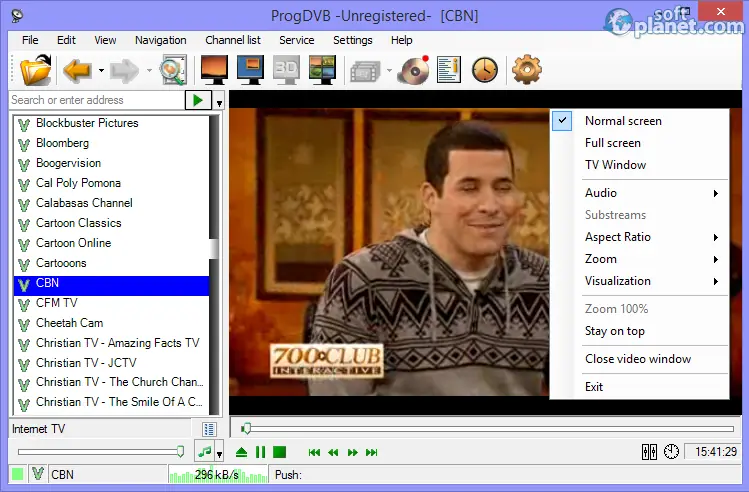
Task: Open settings with the gear icon
Action: pos(526,70)
